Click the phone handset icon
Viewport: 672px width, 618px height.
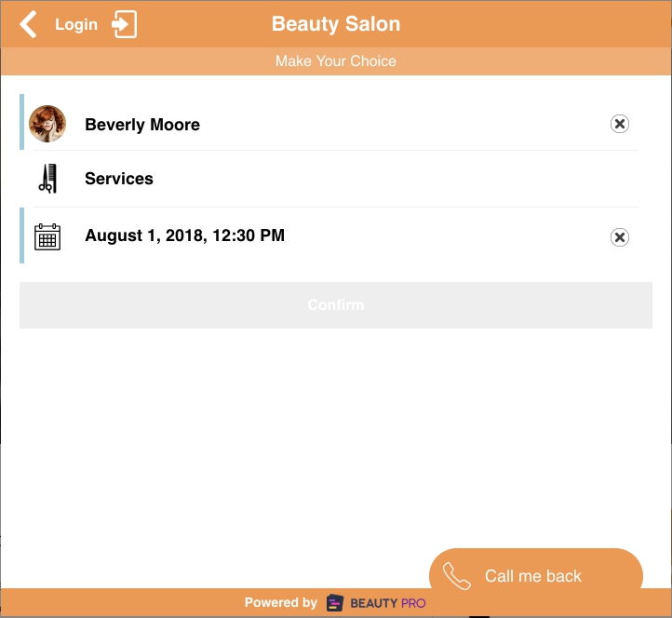click(457, 576)
